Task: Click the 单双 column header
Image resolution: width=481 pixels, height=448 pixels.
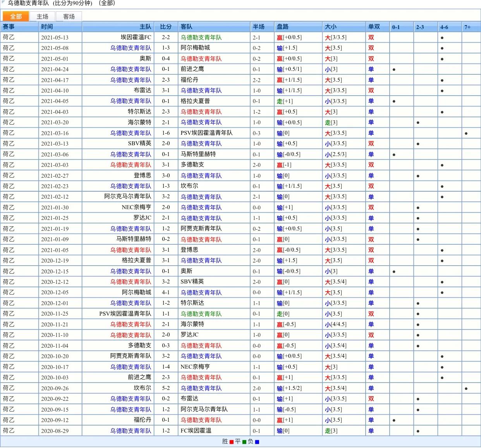Action: pyautogui.click(x=374, y=27)
